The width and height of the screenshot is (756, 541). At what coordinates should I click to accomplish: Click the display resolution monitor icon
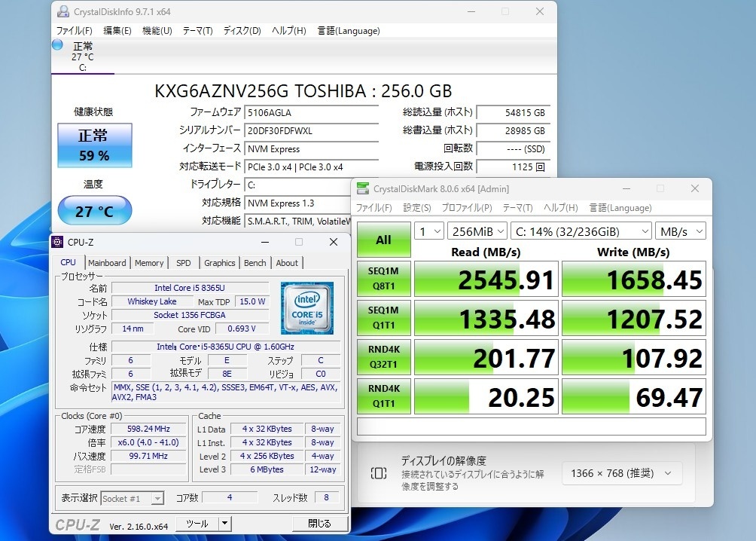(379, 473)
